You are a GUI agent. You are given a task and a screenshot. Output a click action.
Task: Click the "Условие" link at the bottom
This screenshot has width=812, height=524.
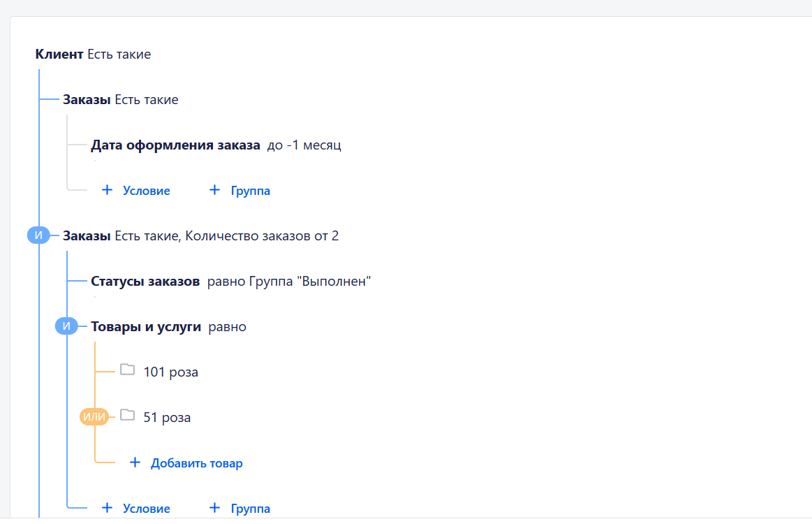click(x=145, y=508)
